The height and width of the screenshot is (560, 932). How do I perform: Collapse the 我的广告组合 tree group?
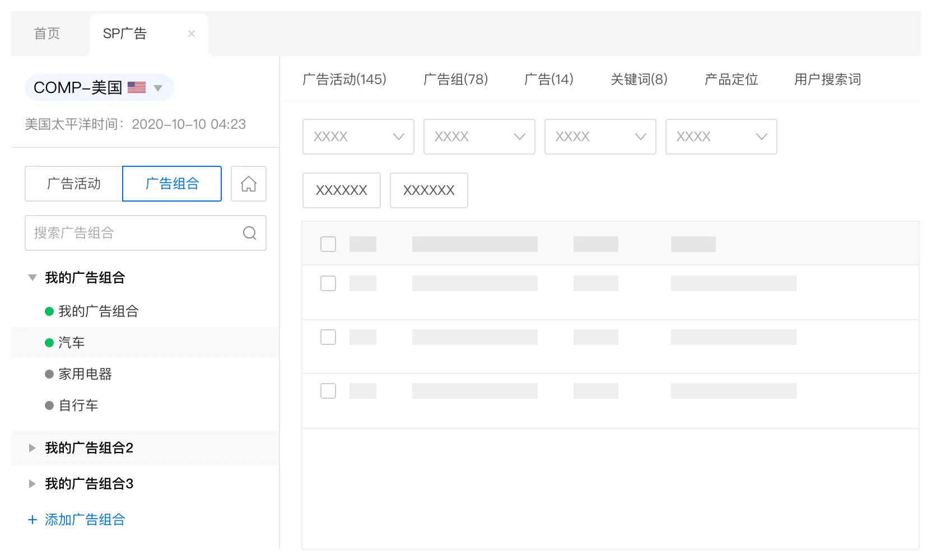pyautogui.click(x=32, y=278)
